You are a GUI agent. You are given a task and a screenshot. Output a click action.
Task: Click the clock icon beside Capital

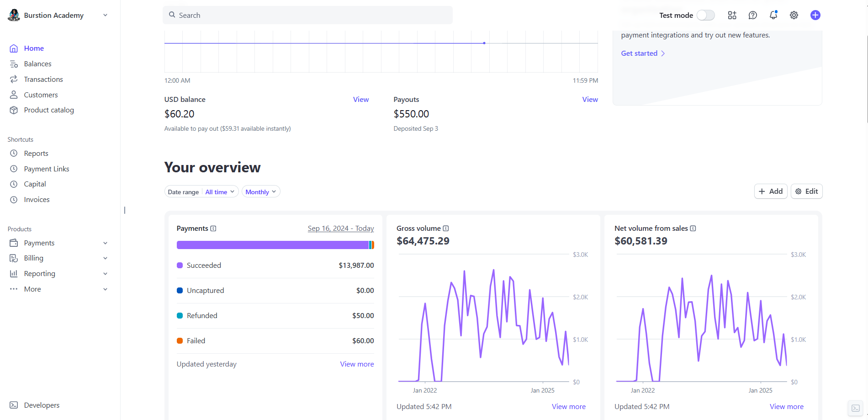(14, 184)
